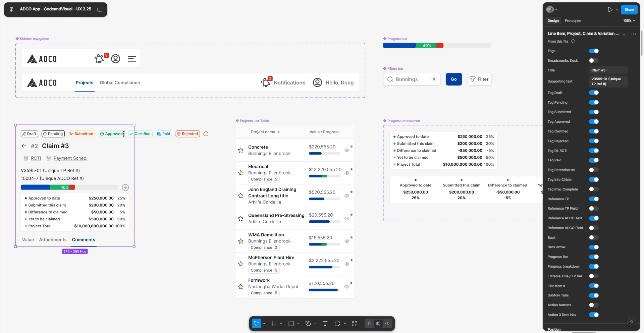Click the Go button in filters bar

pos(454,79)
